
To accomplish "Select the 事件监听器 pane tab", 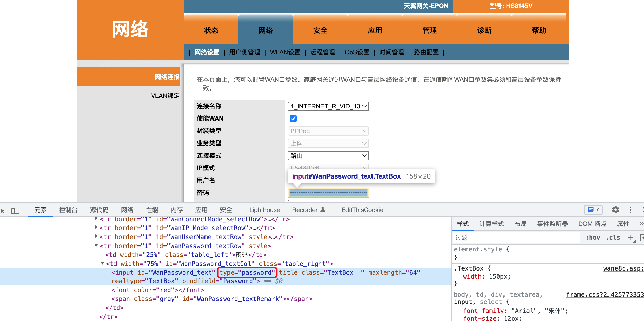I will 552,224.
